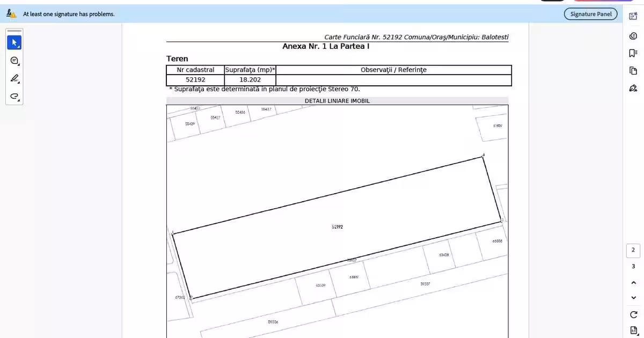Open the page thumbnails panel icon
Image resolution: width=644 pixels, height=338 pixels.
point(633,71)
